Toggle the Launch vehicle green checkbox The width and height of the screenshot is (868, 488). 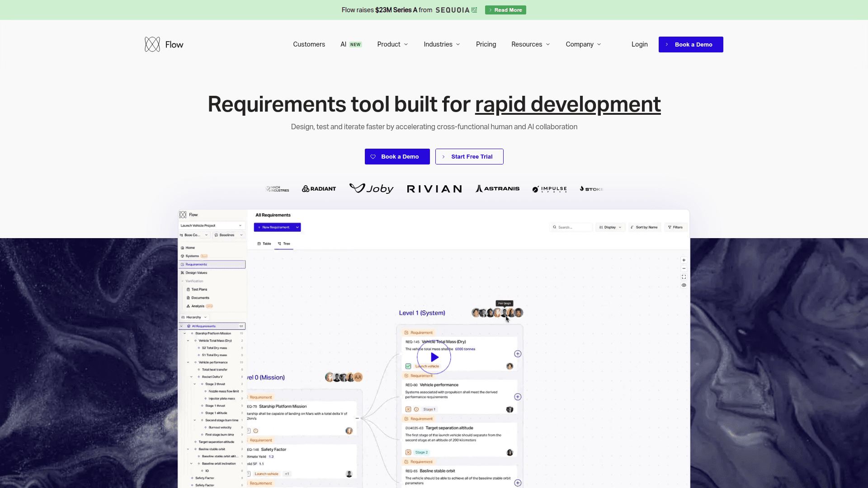coord(408,366)
